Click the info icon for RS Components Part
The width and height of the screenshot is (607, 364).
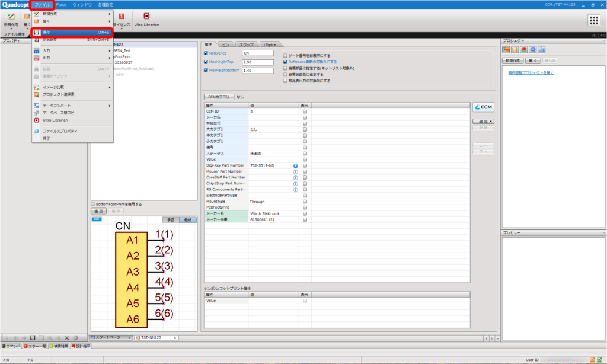click(x=295, y=190)
